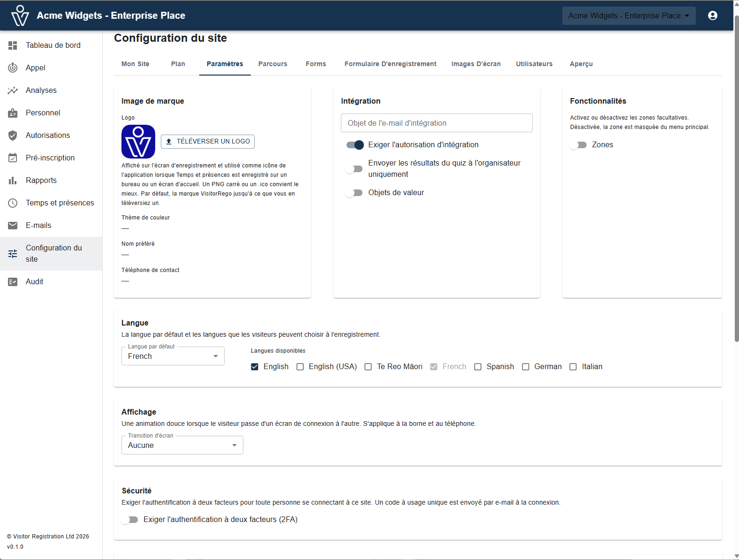Click the Temps et présences clock icon
739x560 pixels.
(x=13, y=203)
